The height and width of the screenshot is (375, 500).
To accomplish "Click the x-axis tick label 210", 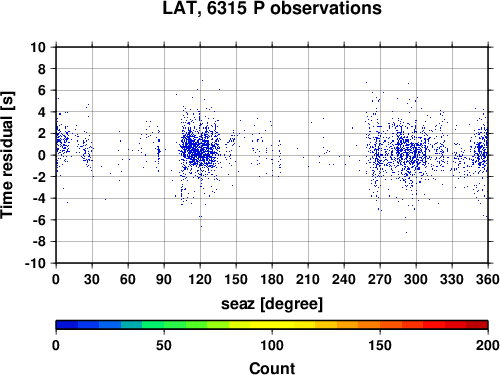I will coord(308,279).
